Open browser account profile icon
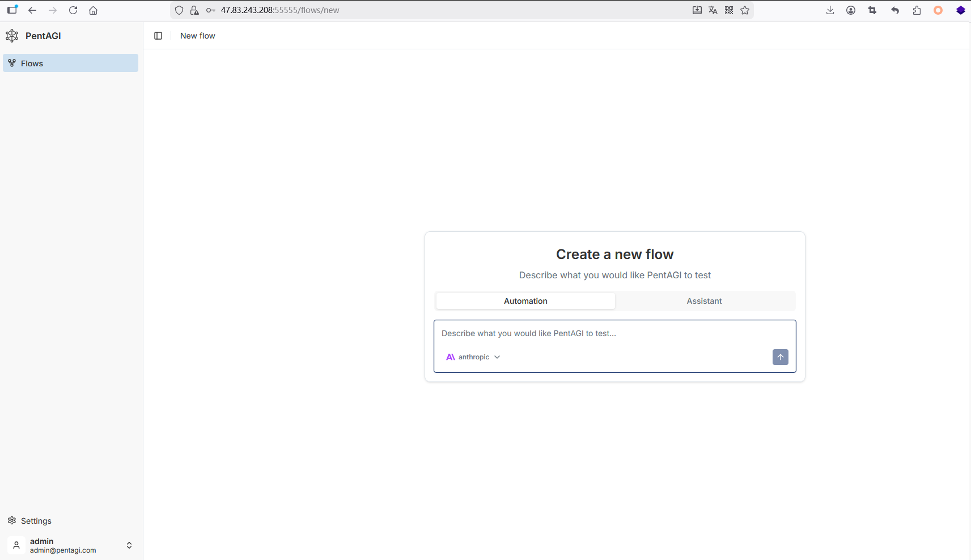This screenshot has width=971, height=560. [x=851, y=10]
